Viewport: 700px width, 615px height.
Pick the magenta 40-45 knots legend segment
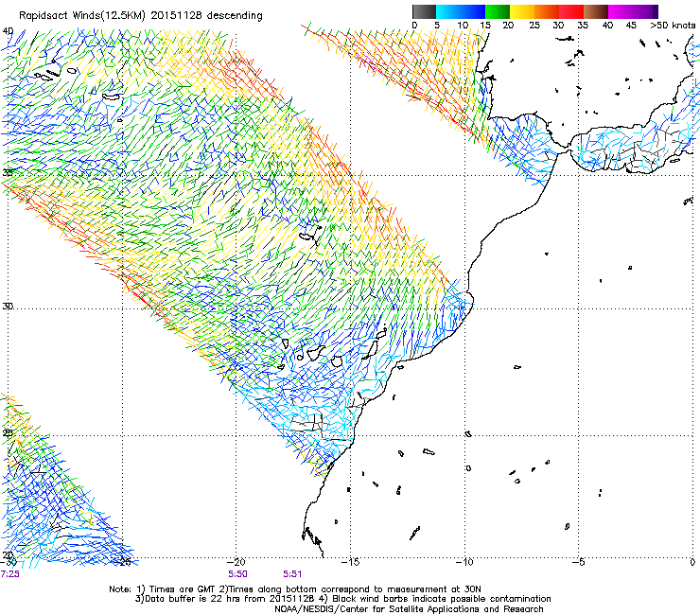point(621,11)
